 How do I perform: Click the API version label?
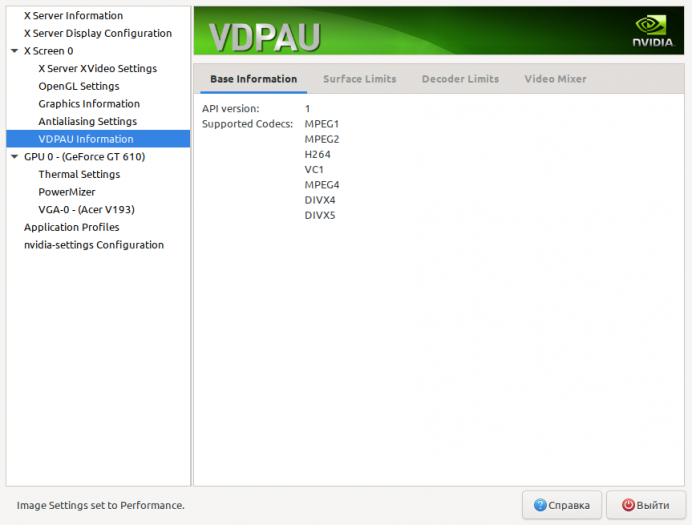(x=230, y=109)
